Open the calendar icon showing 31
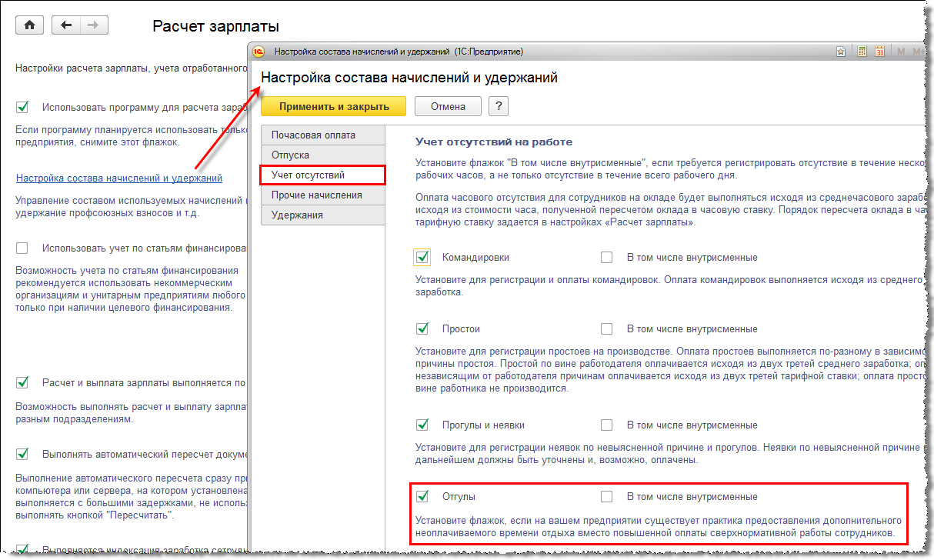This screenshot has width=934, height=560. [879, 52]
